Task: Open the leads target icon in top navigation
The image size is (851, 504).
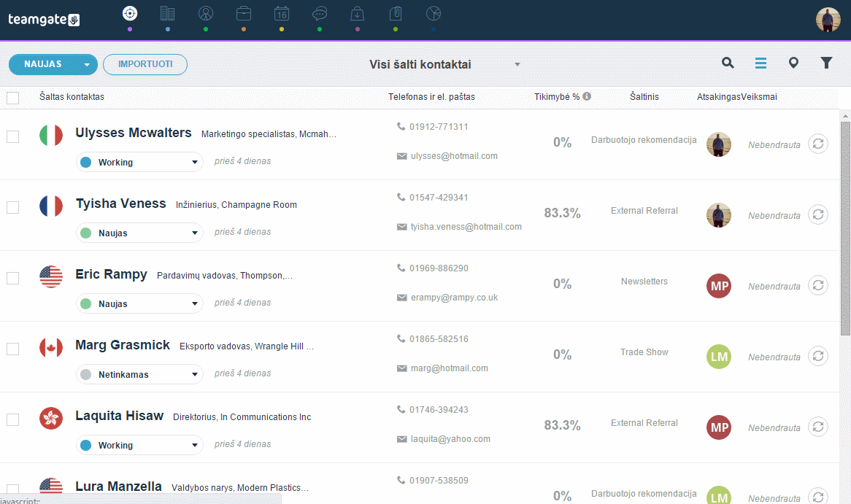Action: tap(130, 14)
